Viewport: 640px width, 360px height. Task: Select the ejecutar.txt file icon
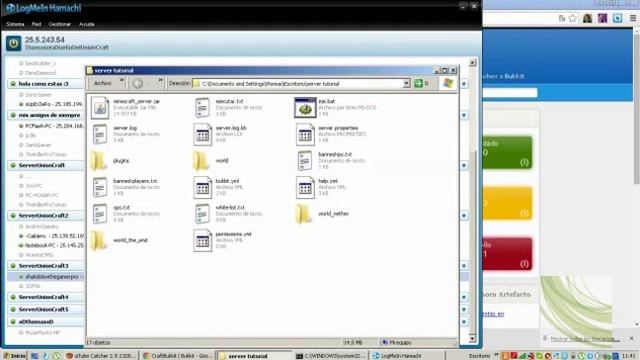(x=202, y=108)
